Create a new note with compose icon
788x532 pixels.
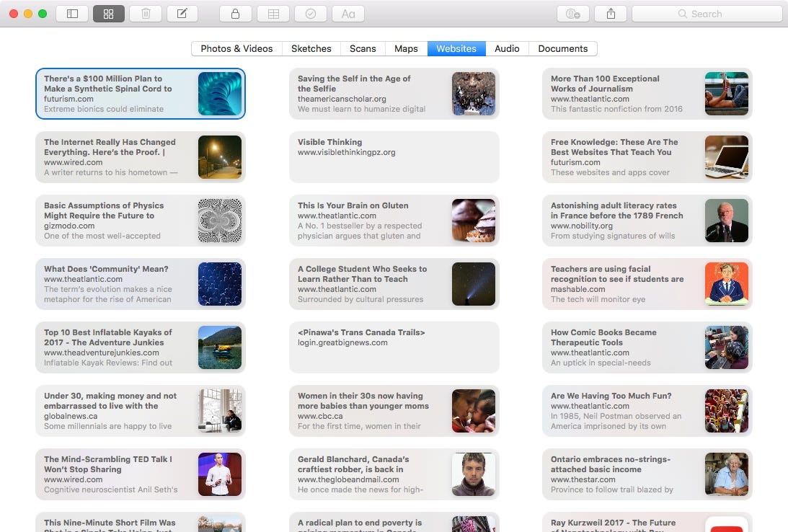point(182,14)
